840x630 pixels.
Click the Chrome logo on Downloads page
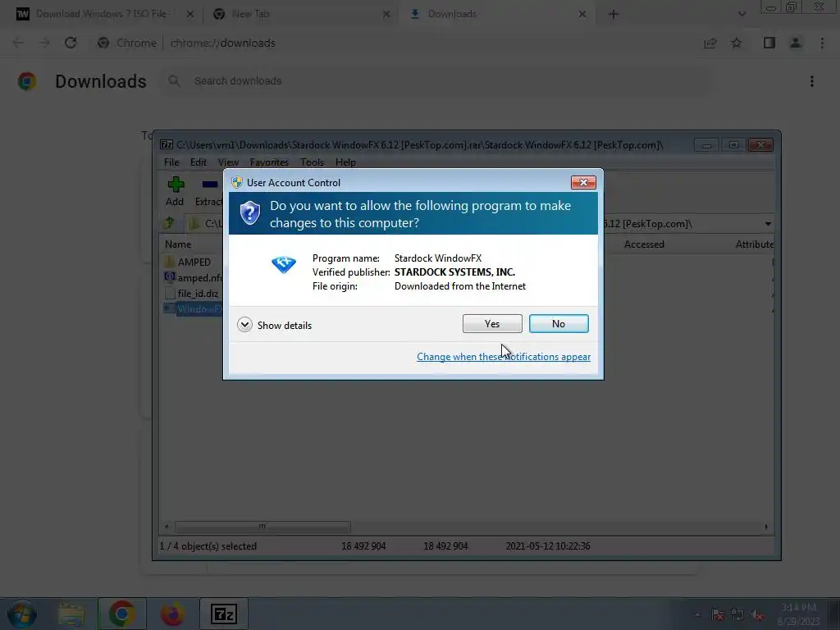coord(27,81)
